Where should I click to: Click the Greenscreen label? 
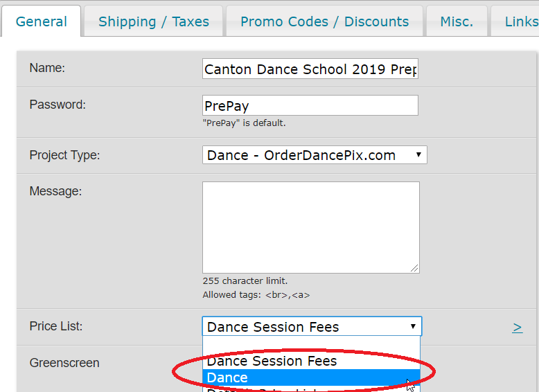point(64,363)
